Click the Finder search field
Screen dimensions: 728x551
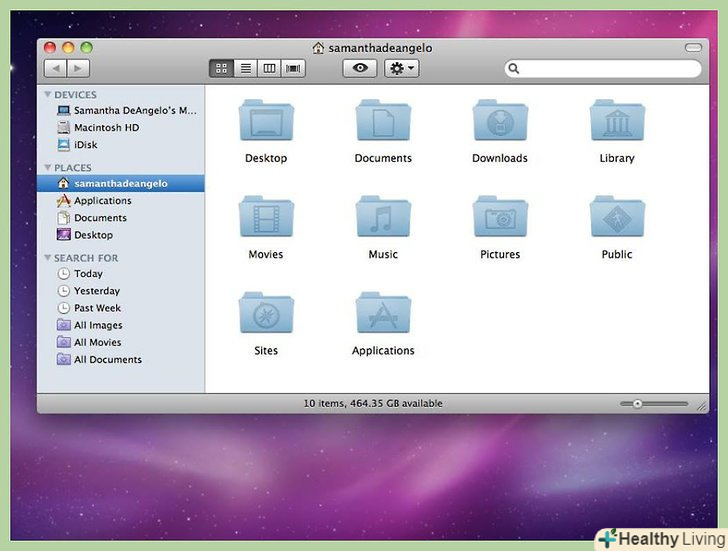[608, 69]
